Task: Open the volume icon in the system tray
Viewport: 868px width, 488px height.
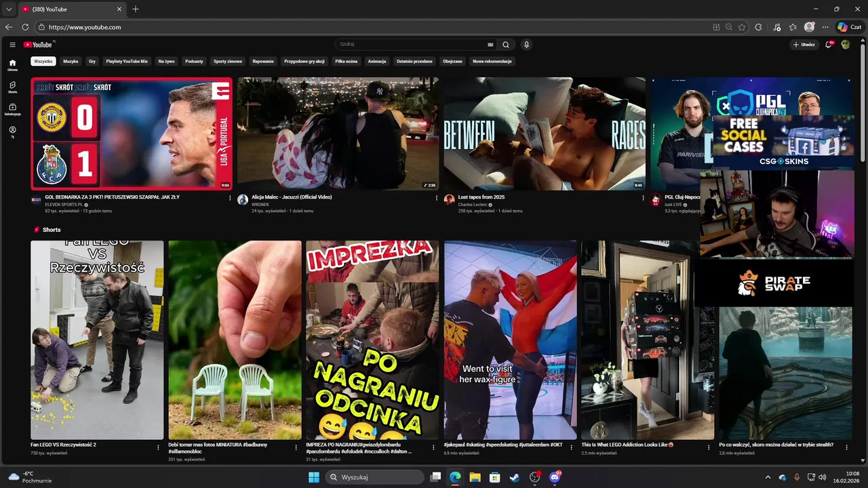Action: point(824,477)
